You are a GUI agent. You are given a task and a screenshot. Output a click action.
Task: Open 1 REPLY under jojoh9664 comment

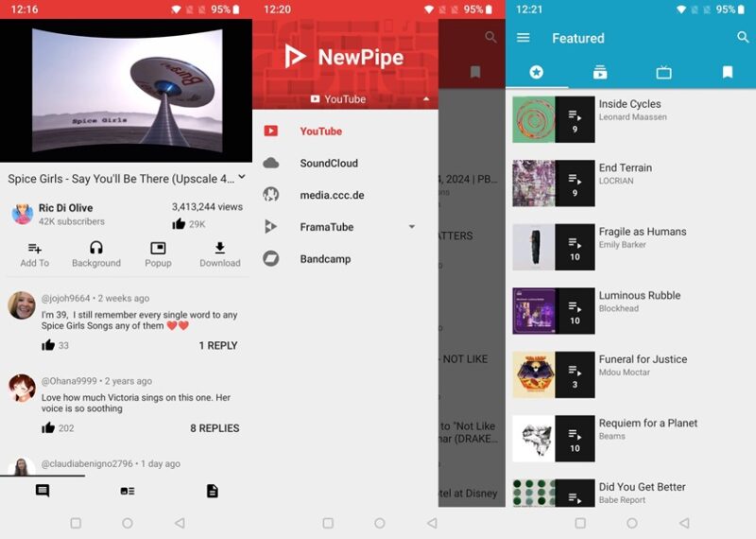(x=218, y=345)
